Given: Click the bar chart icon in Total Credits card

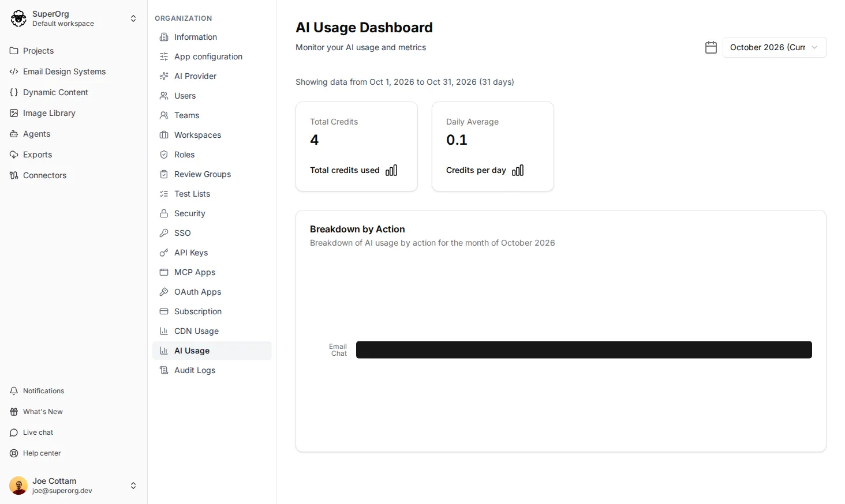Looking at the screenshot, I should tap(391, 170).
